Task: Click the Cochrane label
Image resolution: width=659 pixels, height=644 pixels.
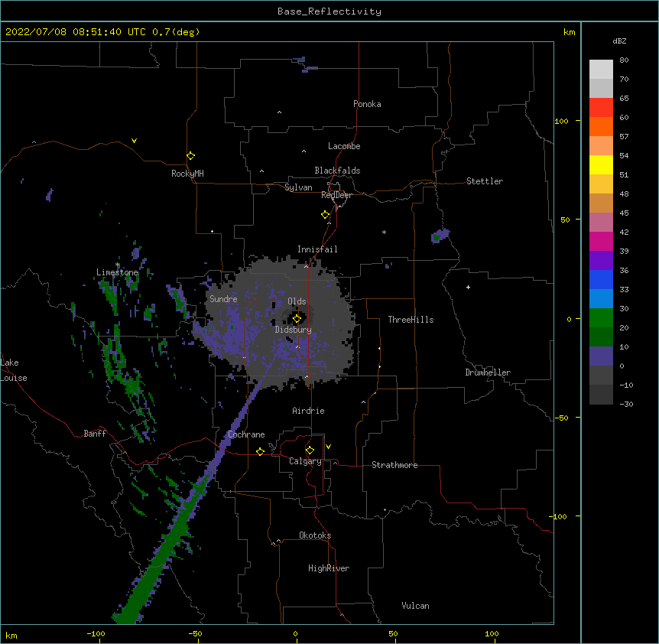Action: click(x=246, y=434)
